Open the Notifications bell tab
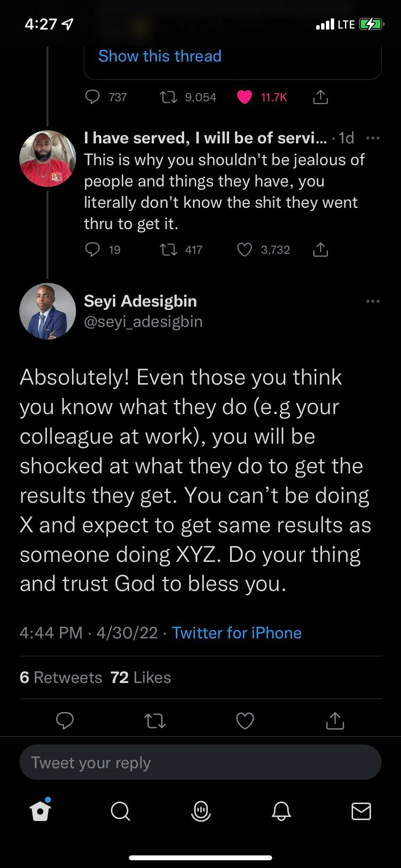 tap(281, 811)
